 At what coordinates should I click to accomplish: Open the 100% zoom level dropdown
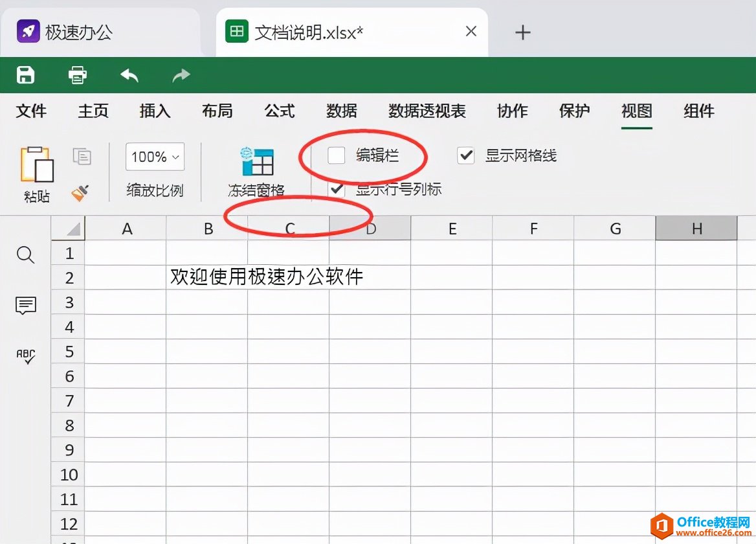point(154,157)
